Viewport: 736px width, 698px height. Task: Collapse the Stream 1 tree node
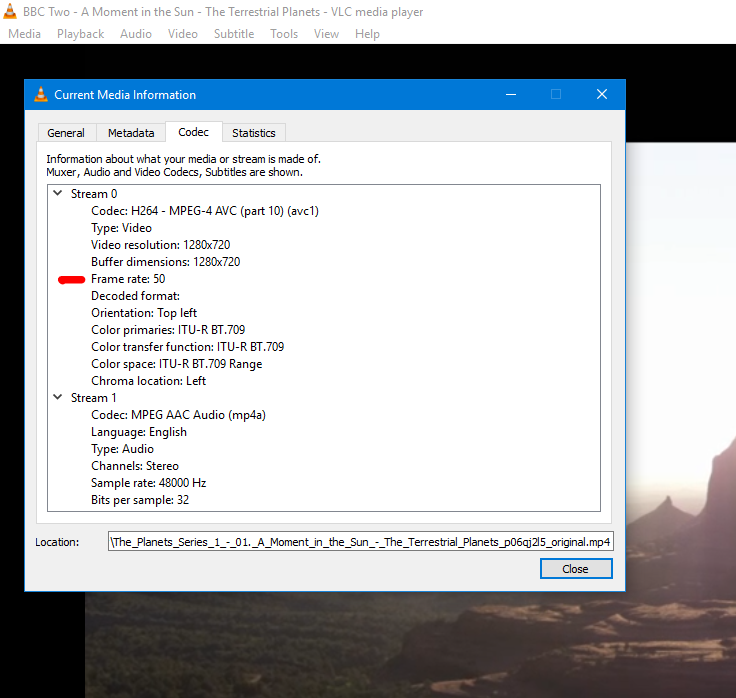[57, 398]
